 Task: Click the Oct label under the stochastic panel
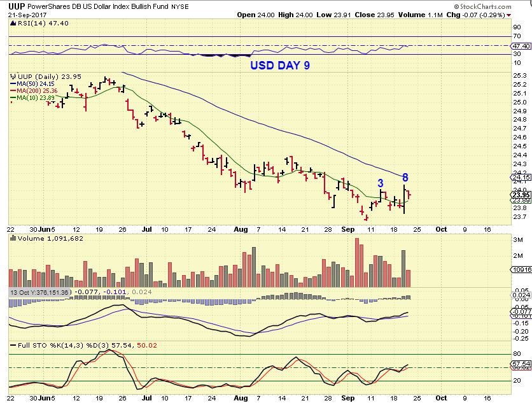(441, 397)
